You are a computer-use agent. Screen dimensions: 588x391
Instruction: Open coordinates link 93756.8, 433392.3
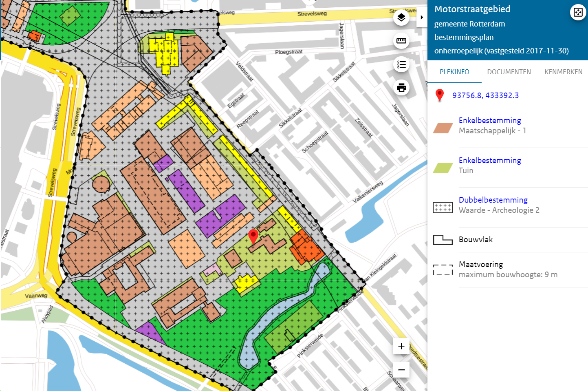coord(485,95)
